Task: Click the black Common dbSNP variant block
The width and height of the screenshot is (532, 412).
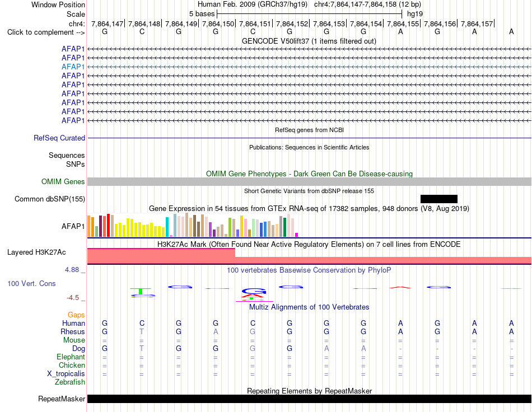Action: click(438, 199)
